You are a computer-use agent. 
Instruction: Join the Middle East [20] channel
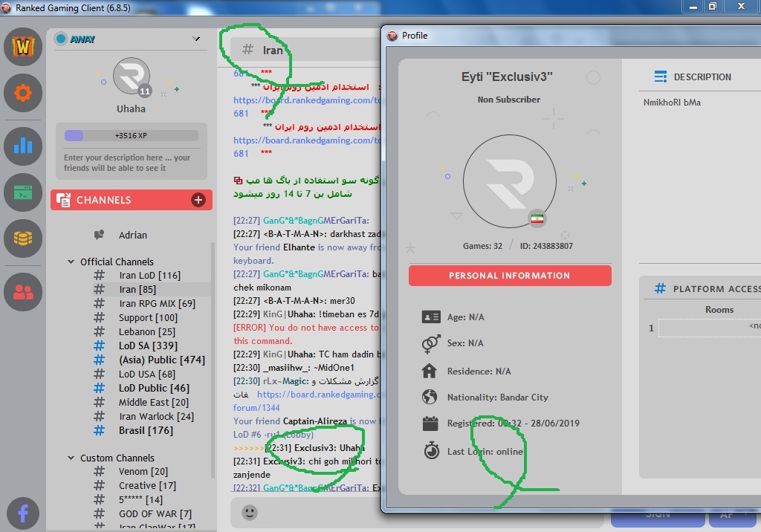pyautogui.click(x=154, y=402)
